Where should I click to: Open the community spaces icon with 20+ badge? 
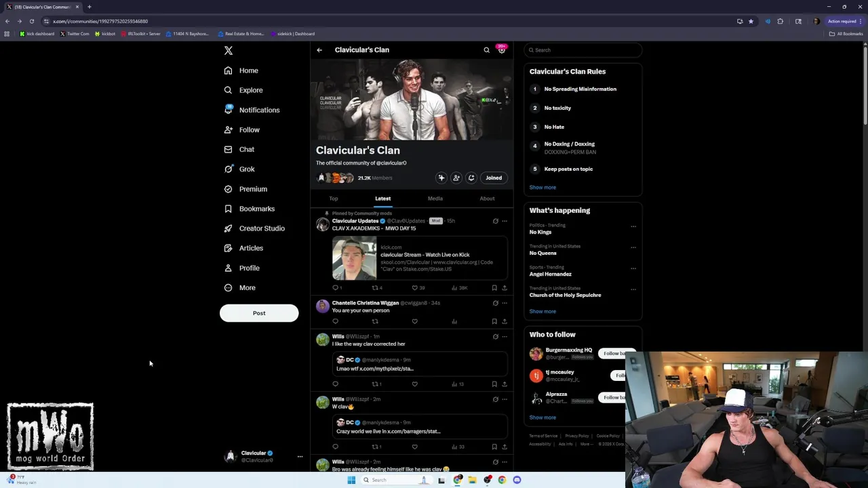tap(502, 50)
